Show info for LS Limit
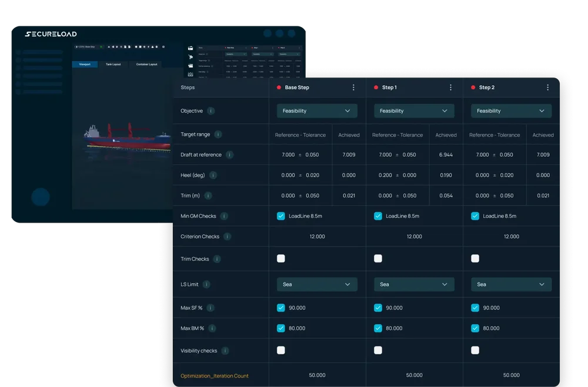Screen dimensions: 588x387 click(x=206, y=284)
